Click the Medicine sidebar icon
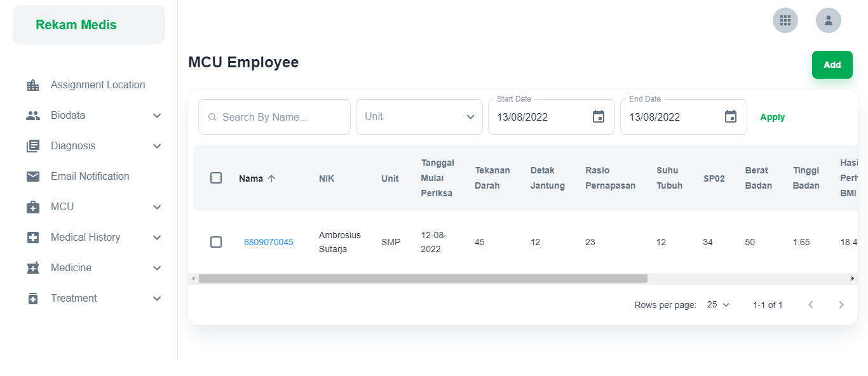Image resolution: width=868 pixels, height=376 pixels. [x=32, y=267]
